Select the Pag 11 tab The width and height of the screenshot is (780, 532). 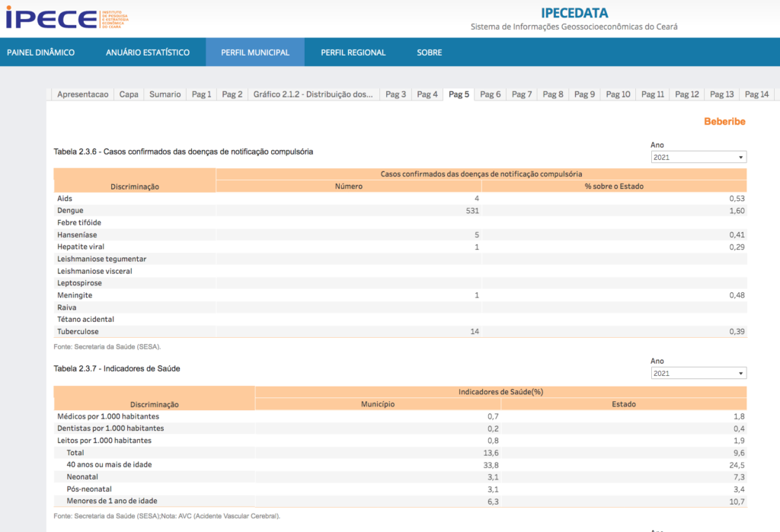click(653, 94)
